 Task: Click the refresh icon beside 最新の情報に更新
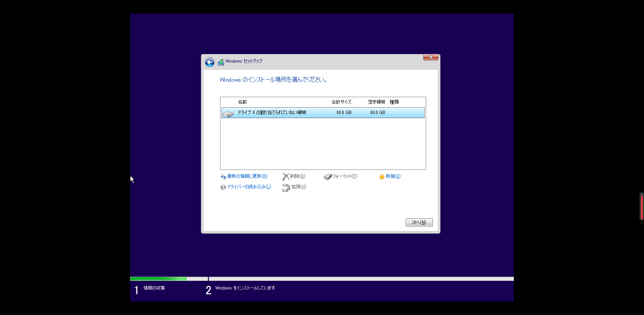tap(223, 177)
